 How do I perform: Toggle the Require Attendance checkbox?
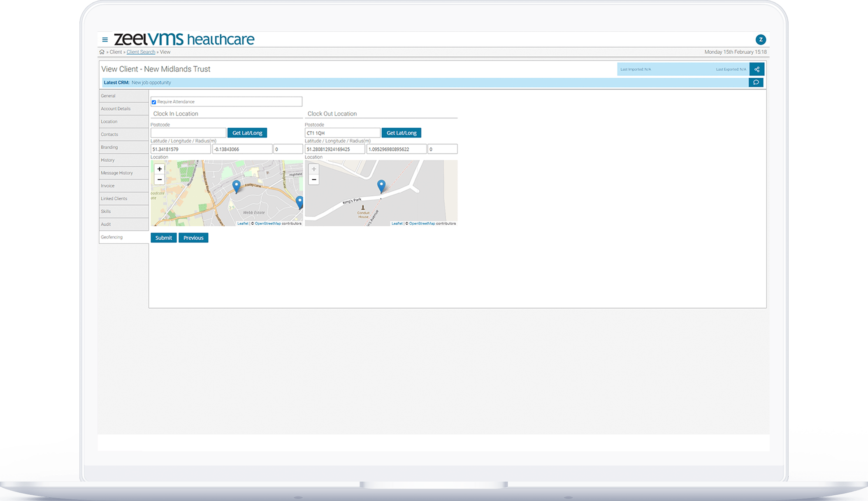[154, 102]
